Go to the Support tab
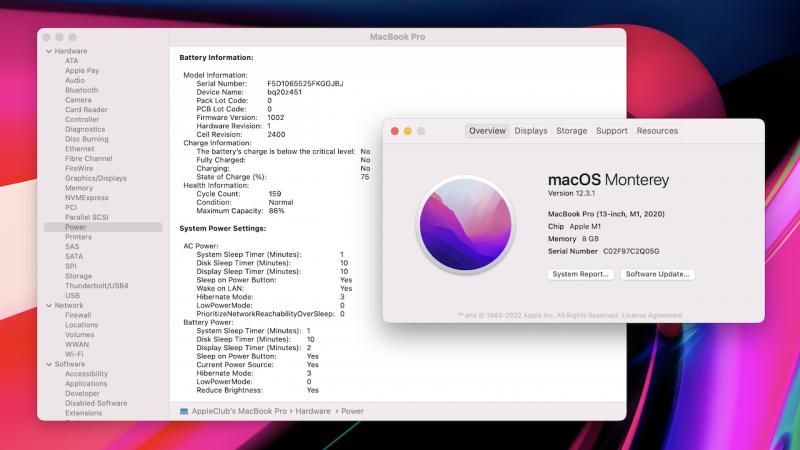Screen dimensions: 800x450 pyautogui.click(x=611, y=131)
